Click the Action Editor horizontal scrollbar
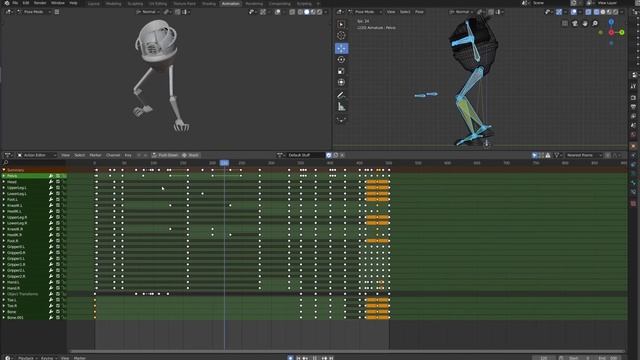The height and width of the screenshot is (360, 640). point(347,351)
